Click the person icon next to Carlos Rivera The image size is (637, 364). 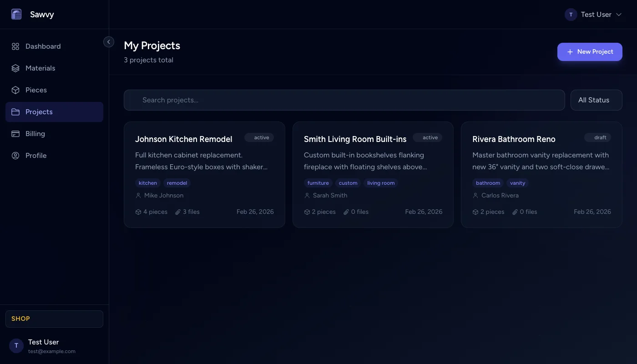coord(475,195)
